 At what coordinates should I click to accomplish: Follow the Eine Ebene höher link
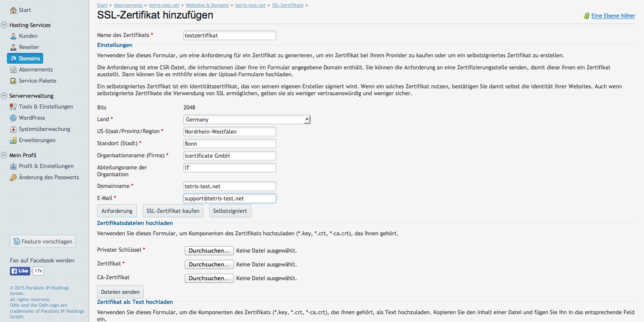click(613, 16)
